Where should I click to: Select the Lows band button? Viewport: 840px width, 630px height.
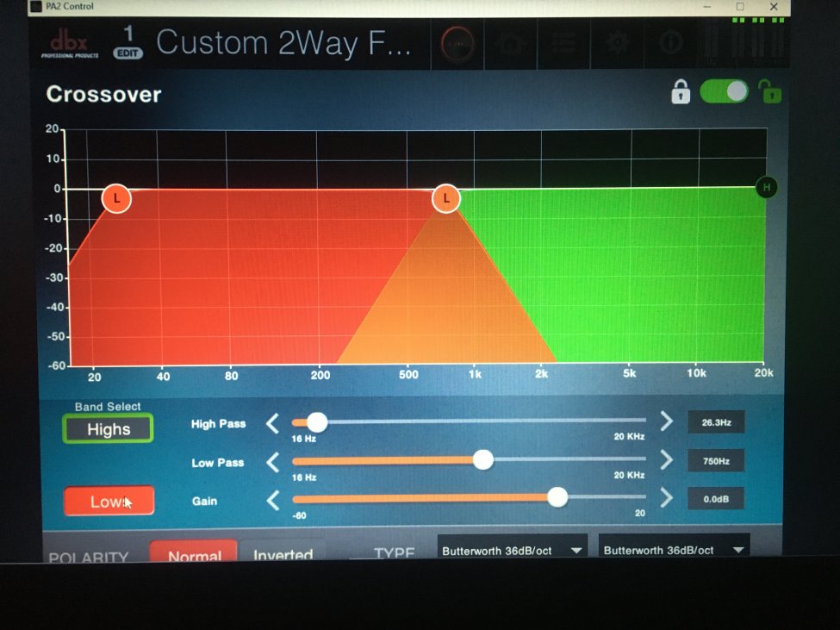coord(109,502)
